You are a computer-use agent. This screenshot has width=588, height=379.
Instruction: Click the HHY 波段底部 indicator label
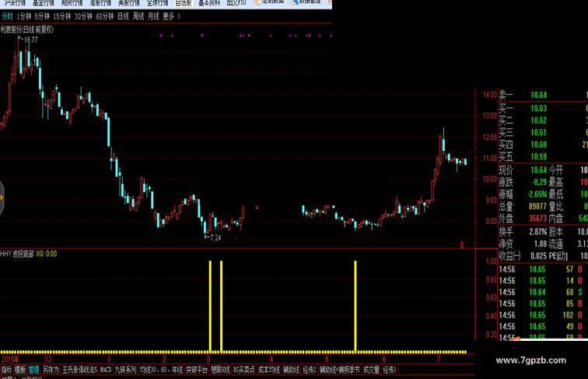coord(17,254)
